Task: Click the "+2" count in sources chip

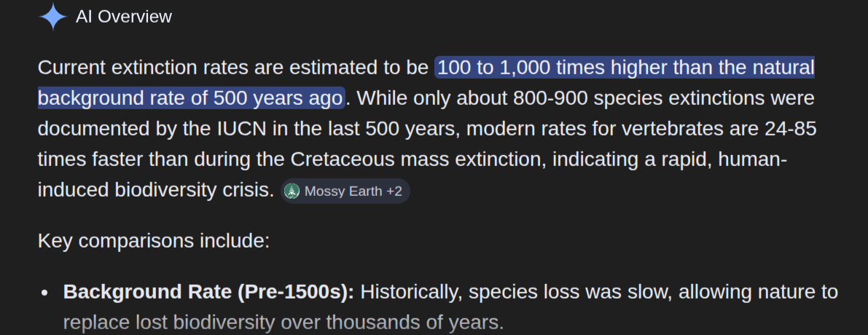Action: [x=394, y=192]
